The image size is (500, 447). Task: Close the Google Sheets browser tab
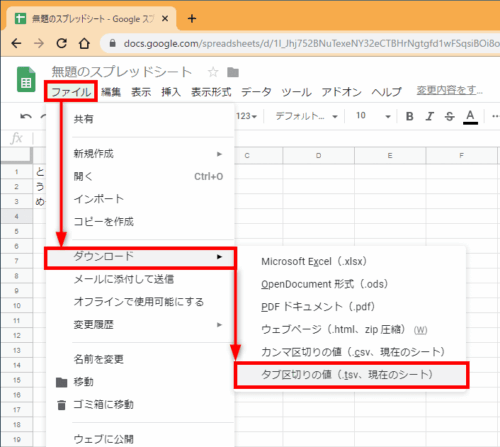click(165, 19)
